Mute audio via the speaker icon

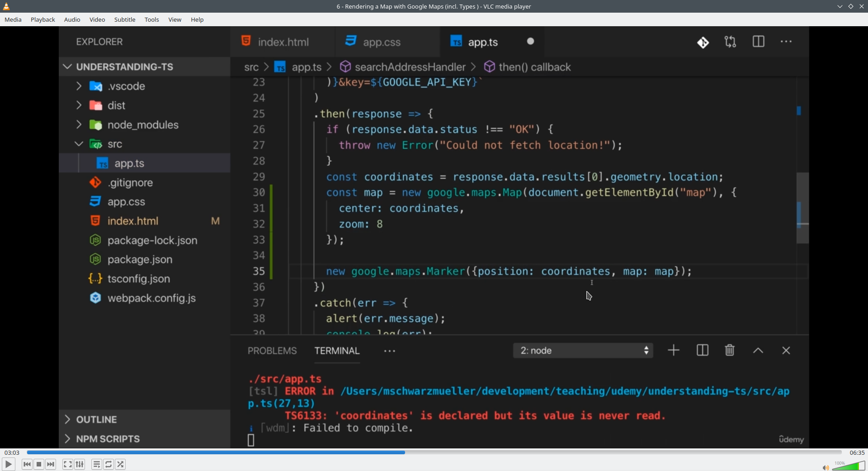pyautogui.click(x=825, y=467)
